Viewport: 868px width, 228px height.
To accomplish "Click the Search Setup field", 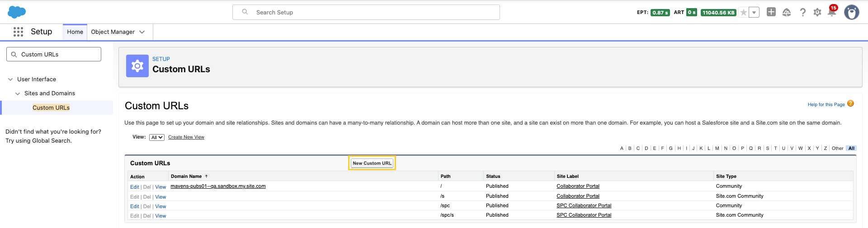I will [x=366, y=12].
